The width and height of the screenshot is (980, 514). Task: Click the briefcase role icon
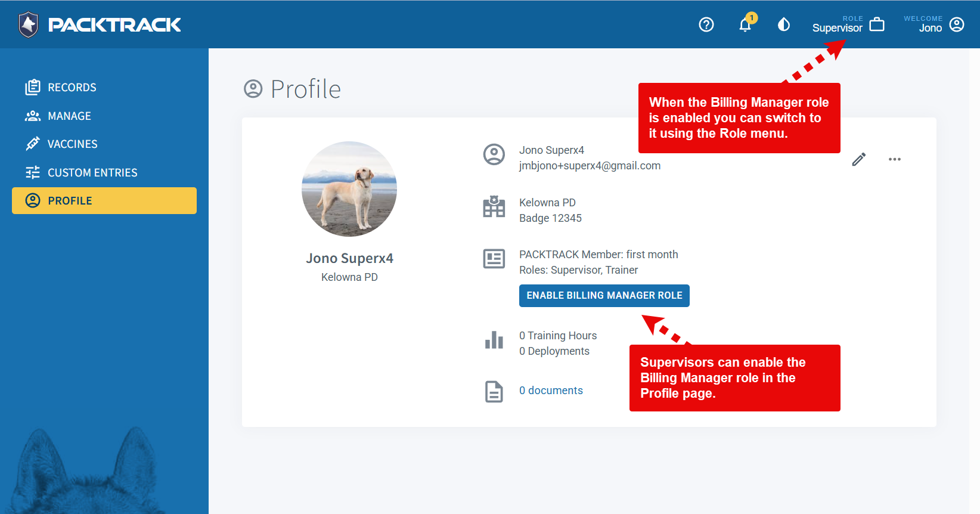[877, 24]
